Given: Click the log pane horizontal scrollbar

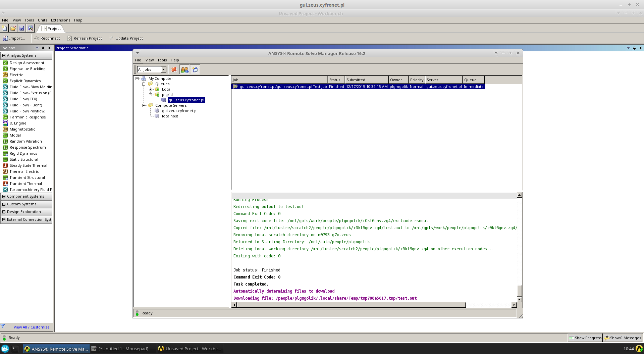Looking at the screenshot, I should pyautogui.click(x=351, y=305).
